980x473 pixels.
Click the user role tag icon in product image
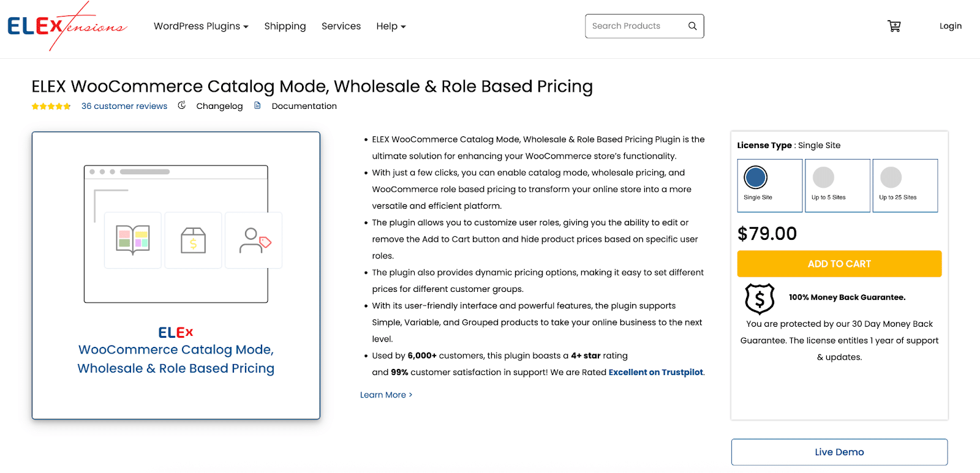(255, 240)
